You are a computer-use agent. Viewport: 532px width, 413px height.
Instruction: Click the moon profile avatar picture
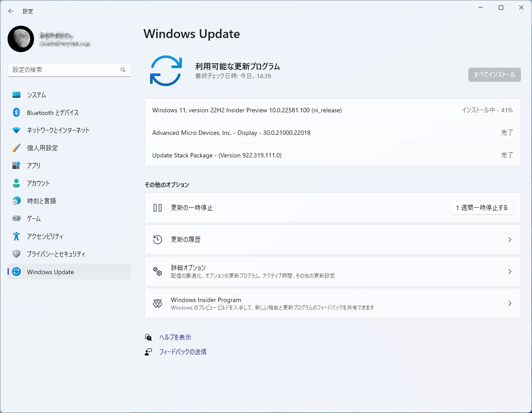[x=21, y=39]
